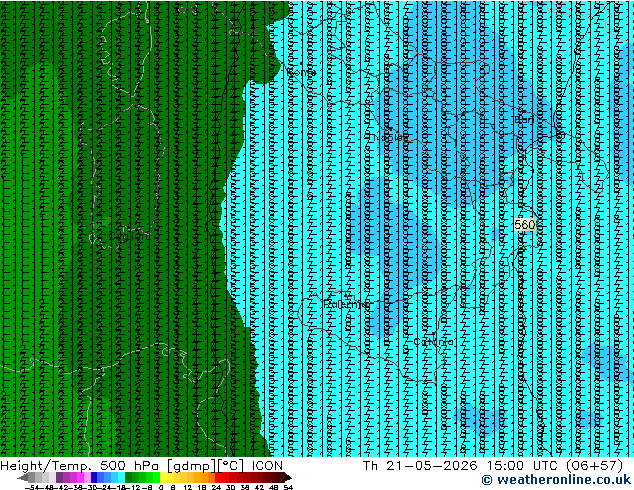
Task: Click the Roma city label
Action: pyautogui.click(x=301, y=72)
